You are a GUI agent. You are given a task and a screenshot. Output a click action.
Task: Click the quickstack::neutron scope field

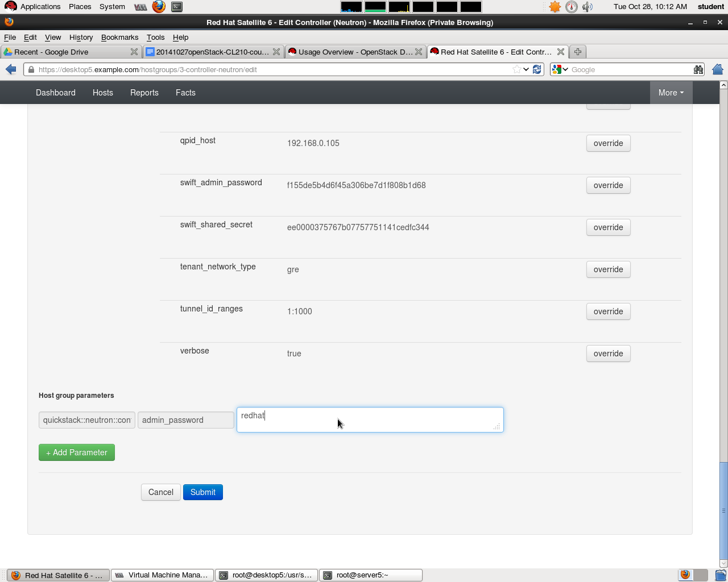[x=87, y=420]
